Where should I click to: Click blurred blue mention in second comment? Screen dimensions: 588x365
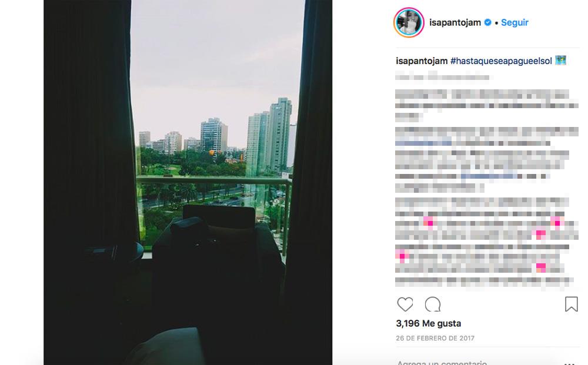[x=423, y=143]
